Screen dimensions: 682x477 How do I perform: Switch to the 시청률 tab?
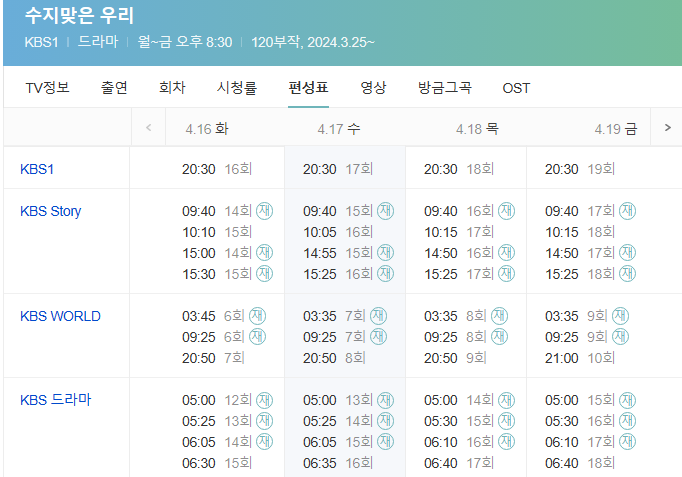pyautogui.click(x=237, y=88)
